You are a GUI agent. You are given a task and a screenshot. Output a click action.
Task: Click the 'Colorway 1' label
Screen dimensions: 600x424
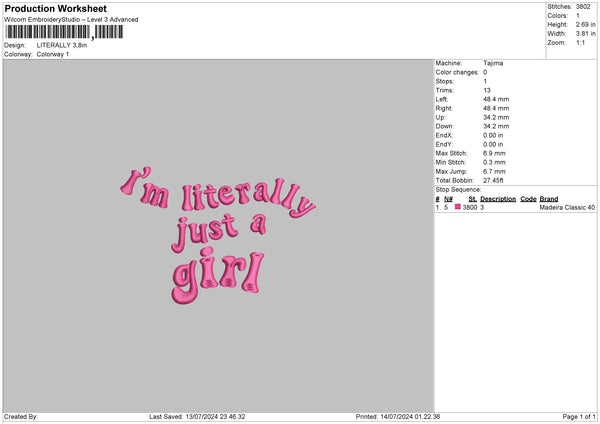pos(53,54)
